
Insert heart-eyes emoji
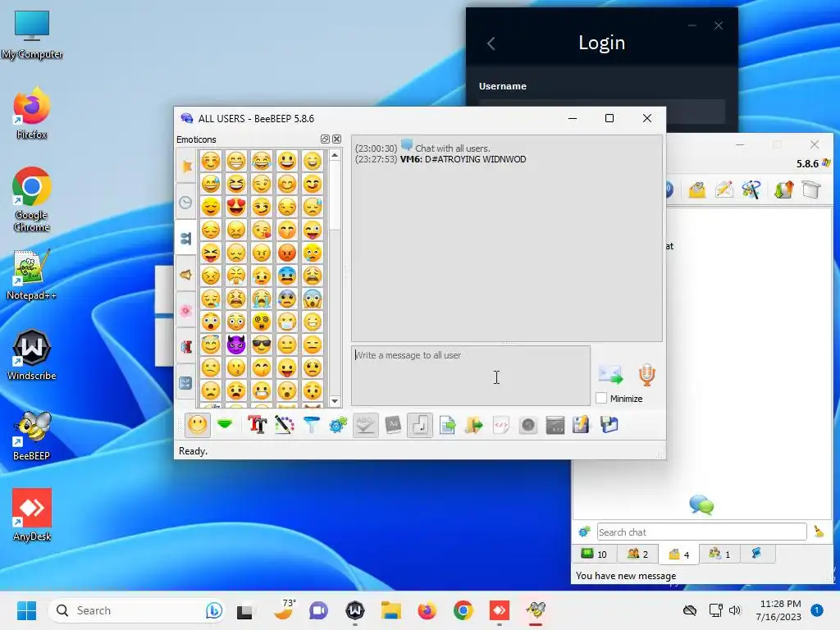point(236,207)
